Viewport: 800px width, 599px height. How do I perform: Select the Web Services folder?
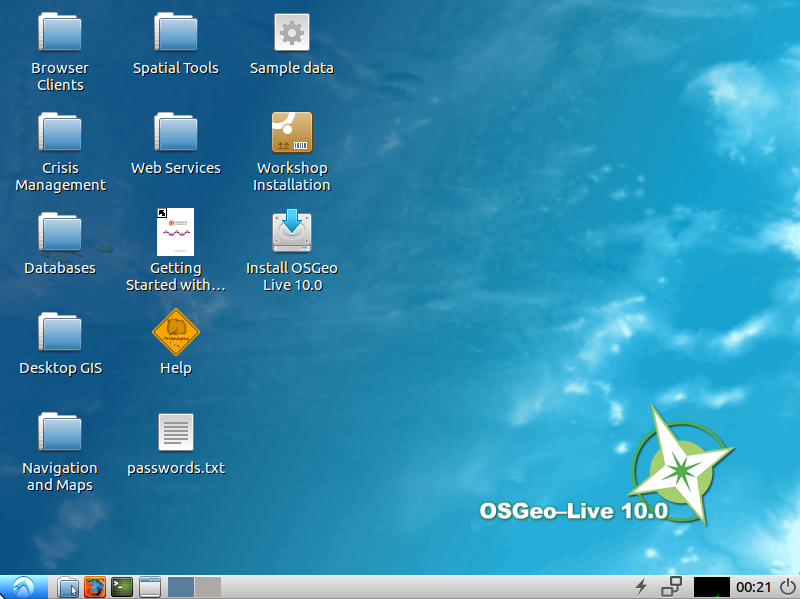click(176, 132)
